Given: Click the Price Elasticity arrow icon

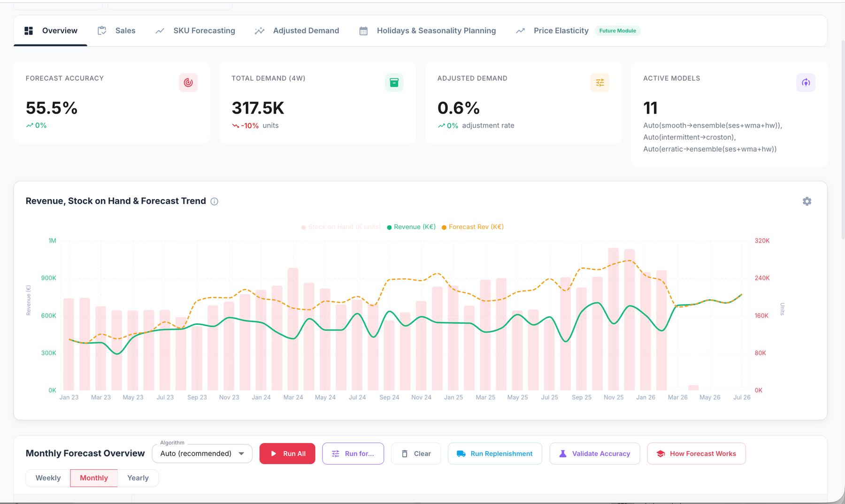Looking at the screenshot, I should pos(520,31).
